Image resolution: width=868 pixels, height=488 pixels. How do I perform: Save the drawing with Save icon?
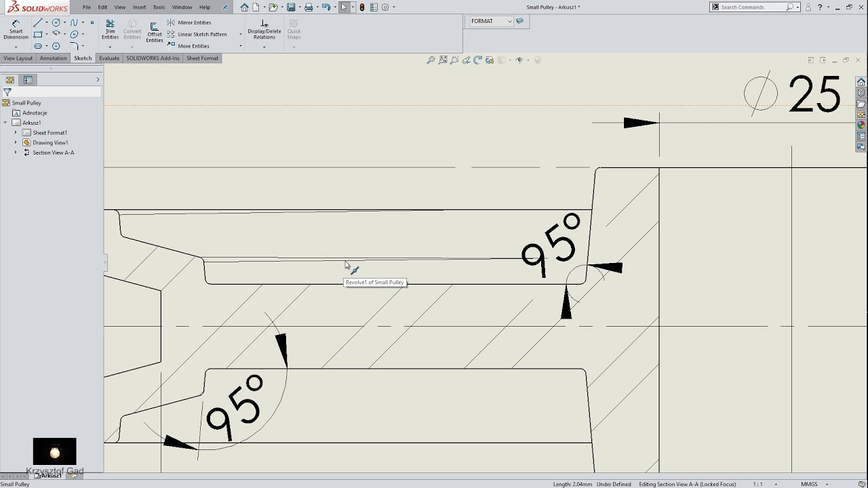290,7
